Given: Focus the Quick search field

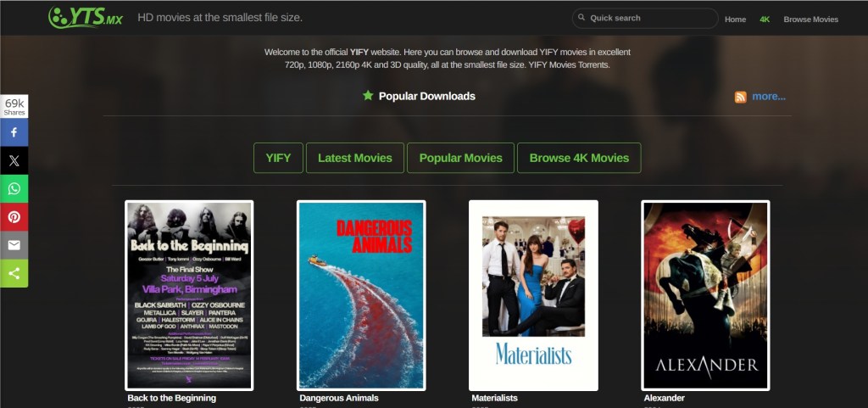Looking at the screenshot, I should (x=648, y=18).
